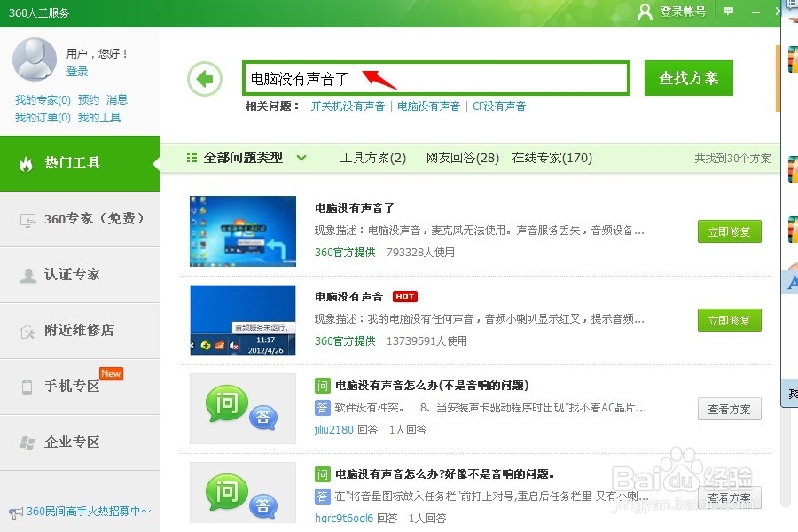Click the 登录帐号 user icon in title bar

(645, 12)
